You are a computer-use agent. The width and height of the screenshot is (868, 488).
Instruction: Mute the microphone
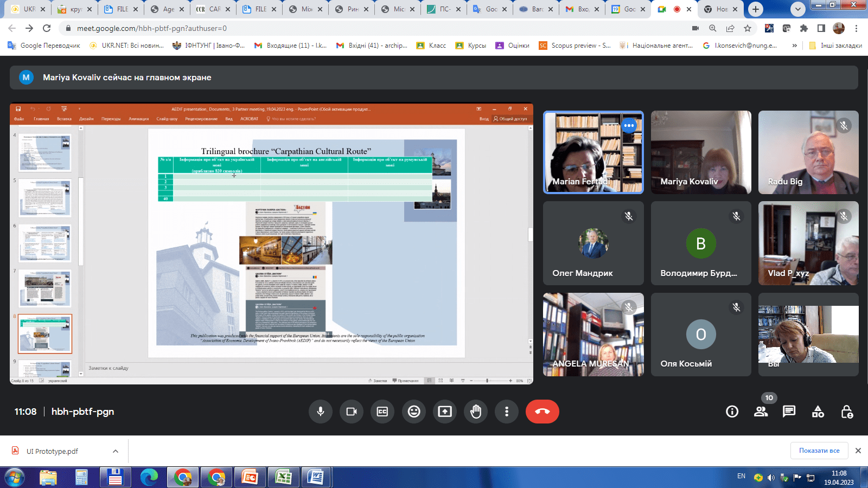click(x=321, y=412)
